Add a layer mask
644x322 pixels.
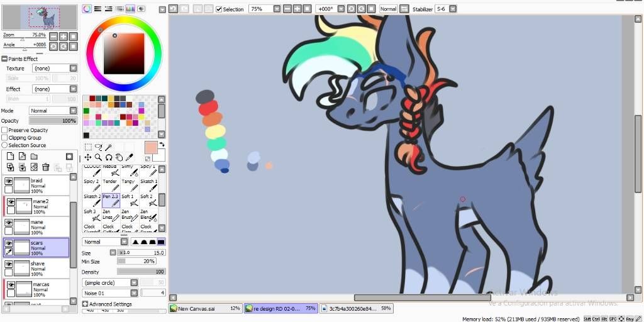click(69, 156)
